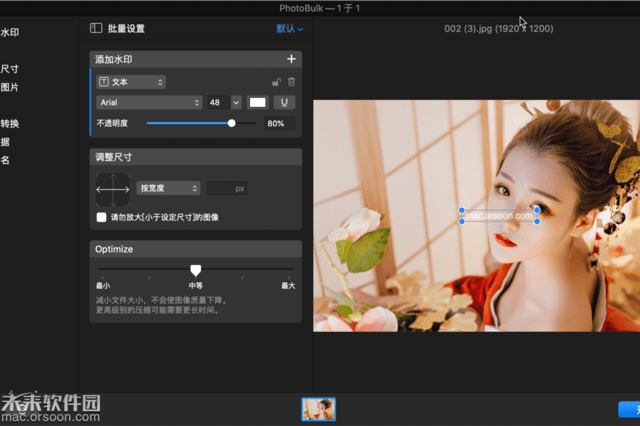Select the image thumbnail in bottom strip

click(318, 409)
